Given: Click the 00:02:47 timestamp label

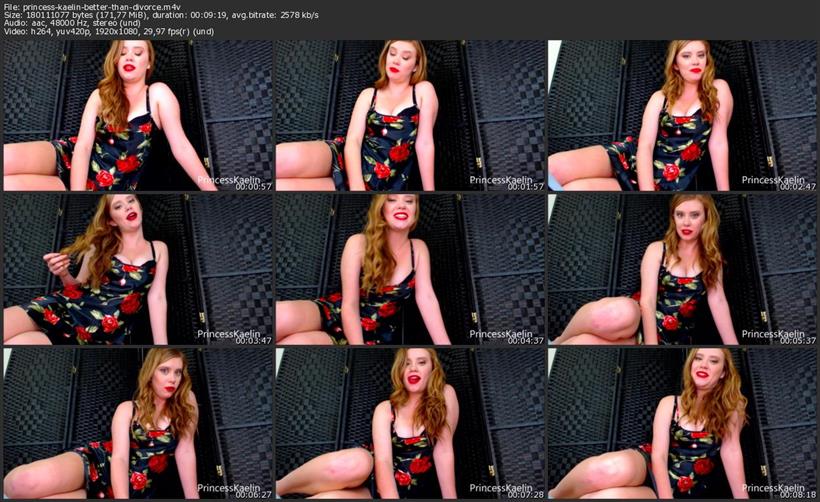Looking at the screenshot, I should coord(797,186).
